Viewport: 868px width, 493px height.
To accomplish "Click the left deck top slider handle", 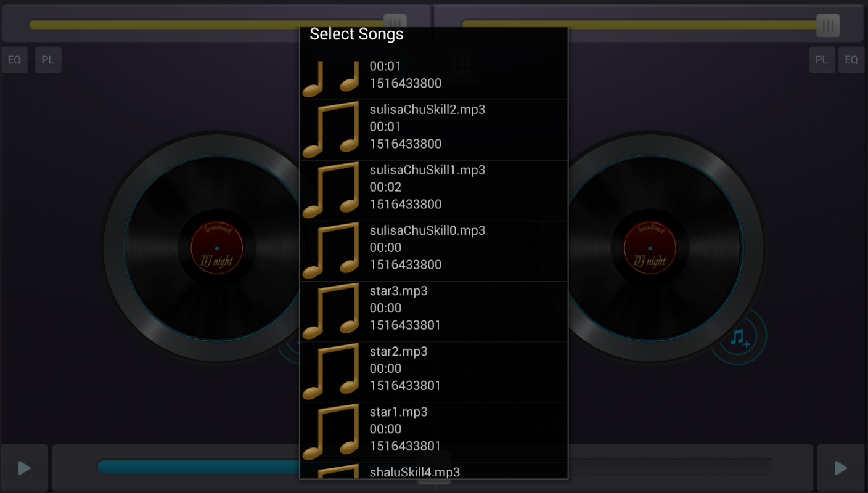I will (x=395, y=21).
